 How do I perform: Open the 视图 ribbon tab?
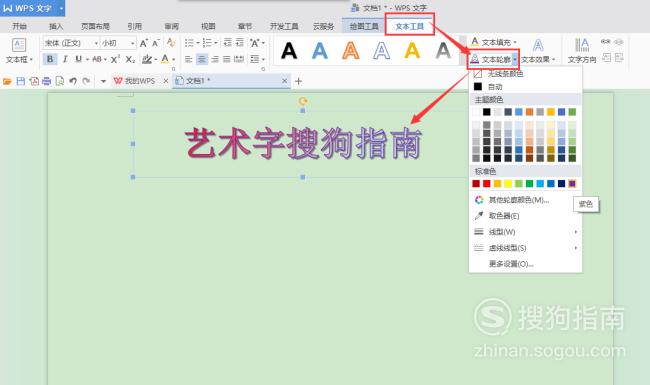tap(208, 27)
